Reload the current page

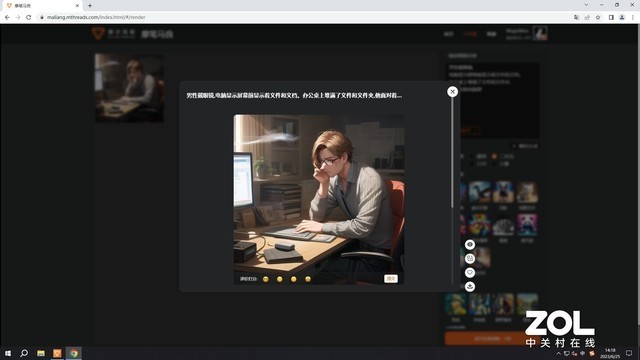28,17
